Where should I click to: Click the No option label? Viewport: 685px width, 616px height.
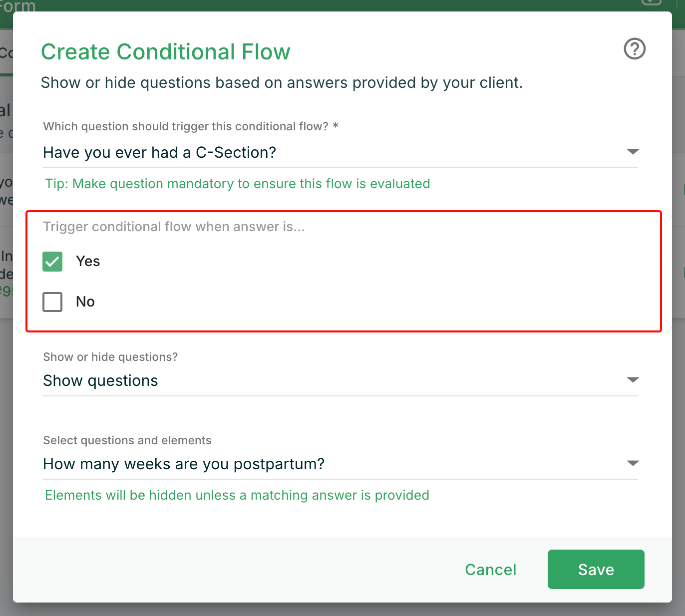coord(85,302)
